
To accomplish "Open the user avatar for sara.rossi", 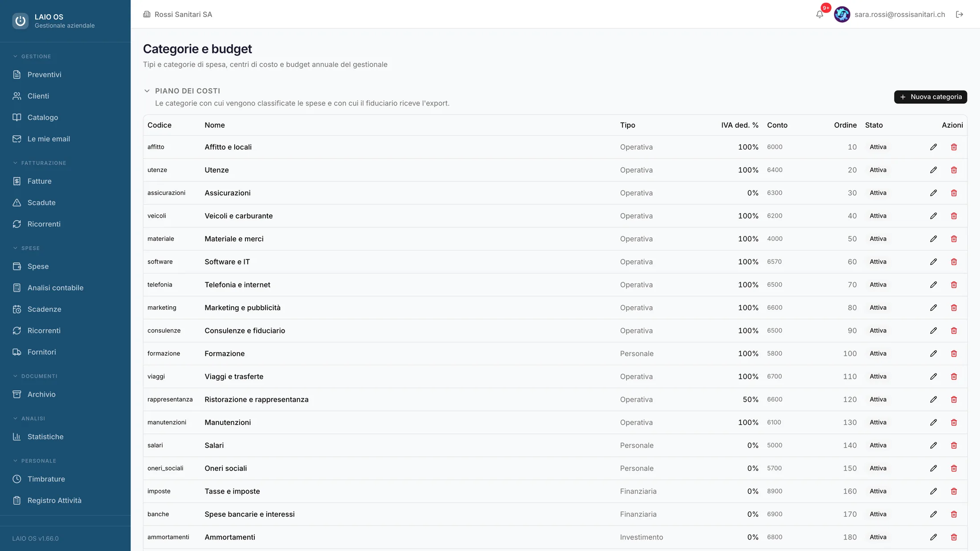I will 842,14.
